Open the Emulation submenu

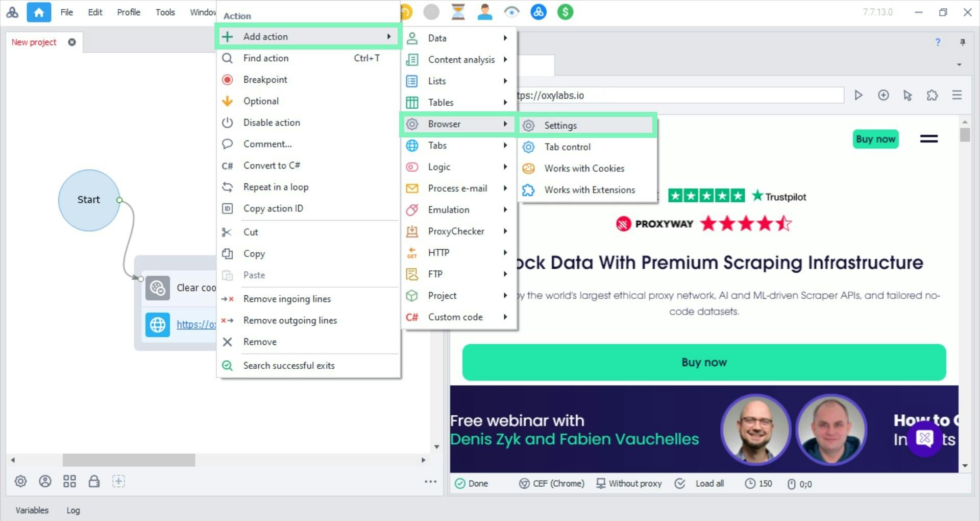click(449, 209)
